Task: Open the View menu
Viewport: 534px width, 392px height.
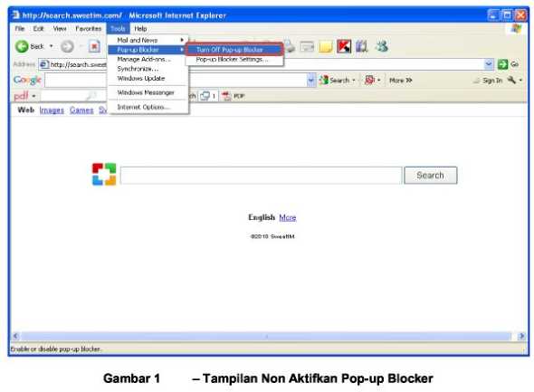Action: (x=60, y=29)
